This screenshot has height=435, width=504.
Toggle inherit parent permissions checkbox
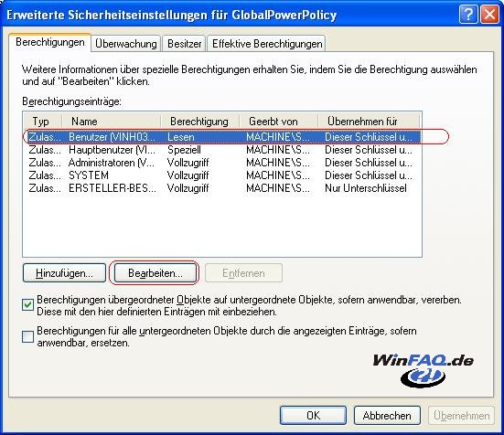click(28, 304)
